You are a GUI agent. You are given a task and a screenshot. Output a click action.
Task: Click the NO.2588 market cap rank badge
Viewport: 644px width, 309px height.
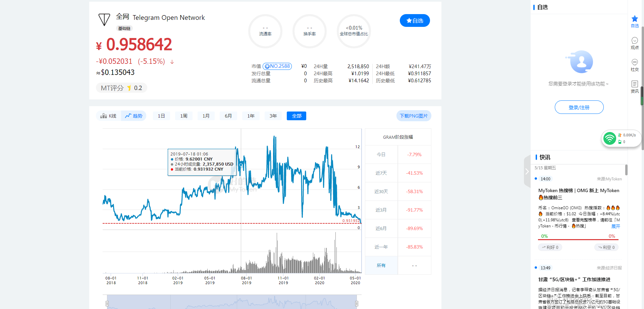coord(277,66)
